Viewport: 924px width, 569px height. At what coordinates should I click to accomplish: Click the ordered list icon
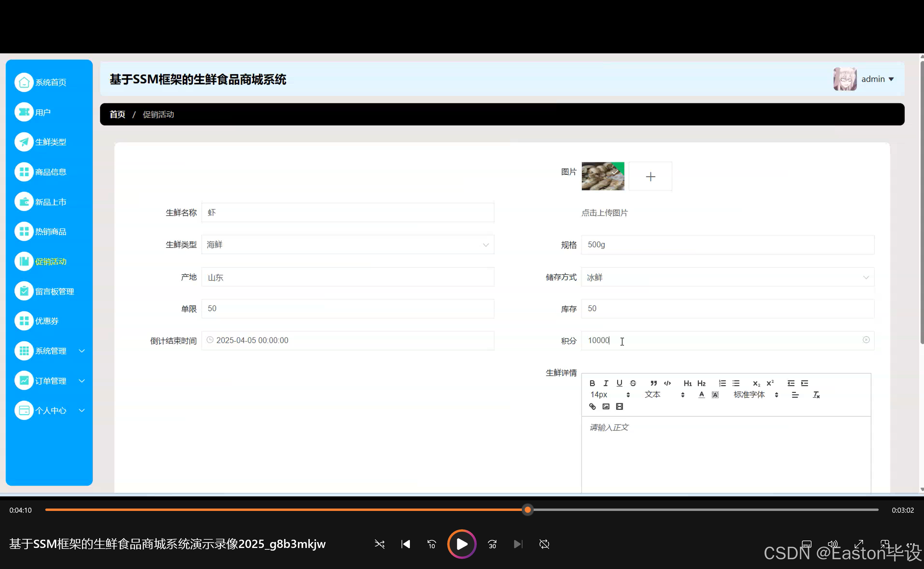(x=722, y=383)
